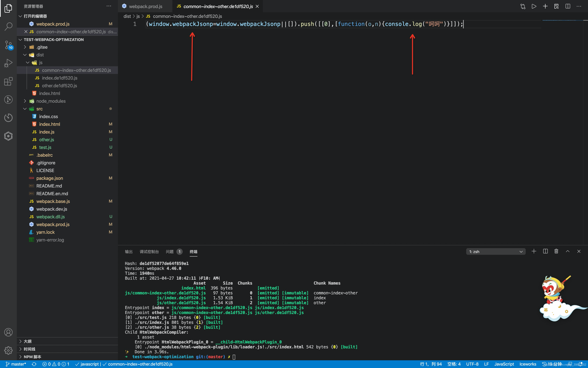Open the Search view in activity bar
The height and width of the screenshot is (368, 588).
[x=8, y=26]
